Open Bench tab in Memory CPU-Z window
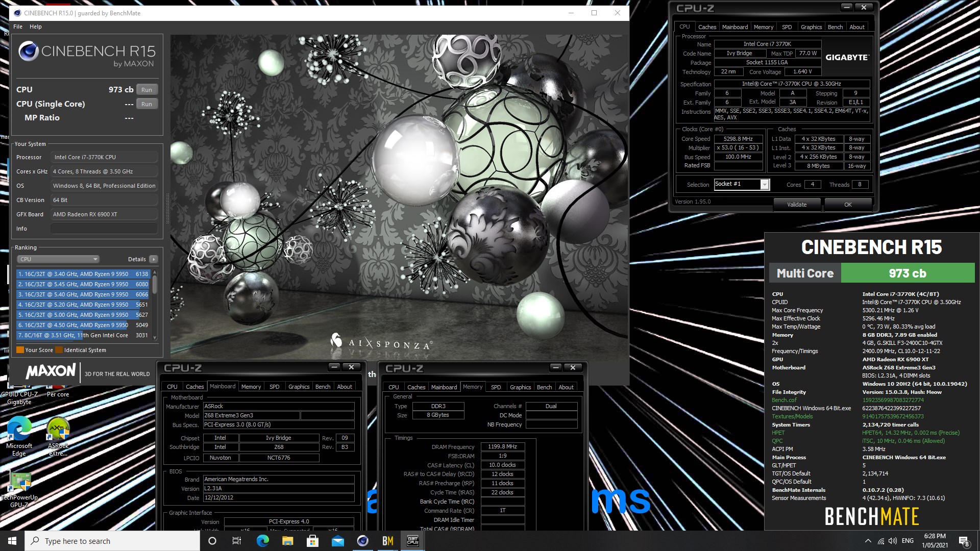This screenshot has height=551, width=980. coord(544,387)
